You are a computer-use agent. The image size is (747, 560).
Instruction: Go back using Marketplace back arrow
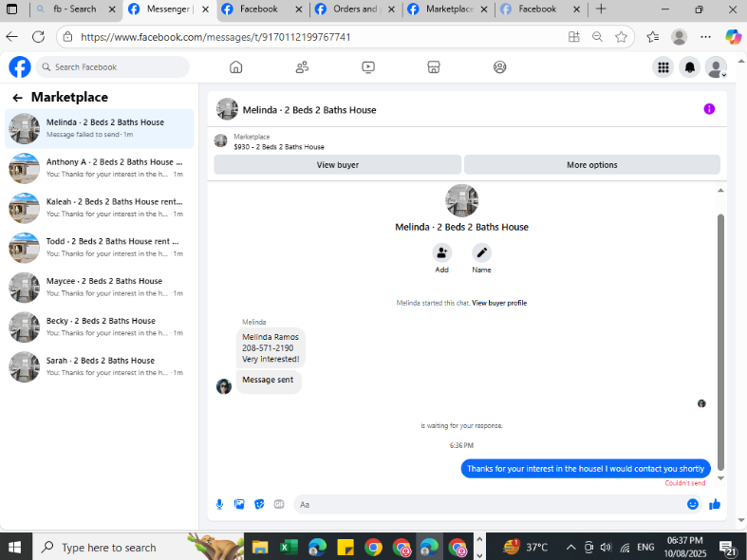[18, 98]
